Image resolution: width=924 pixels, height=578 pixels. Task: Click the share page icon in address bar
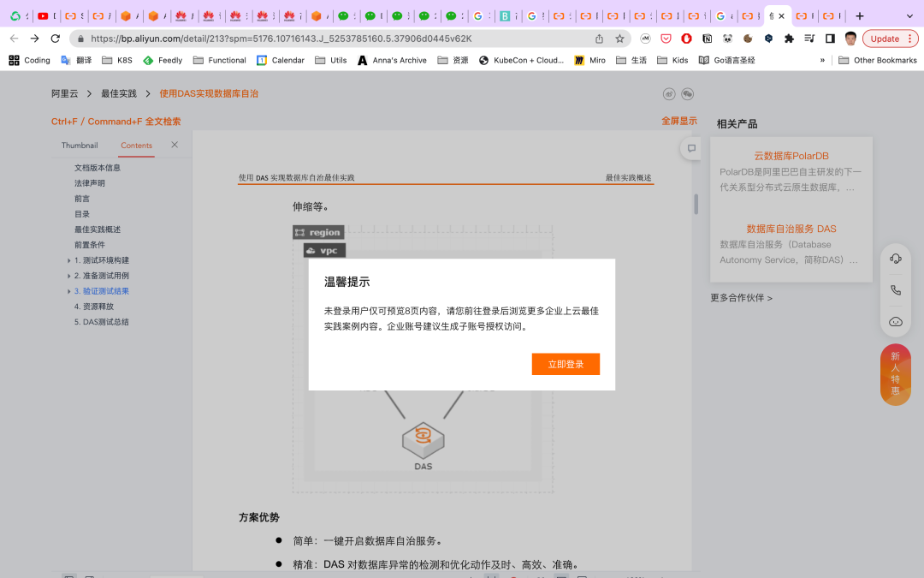(599, 39)
